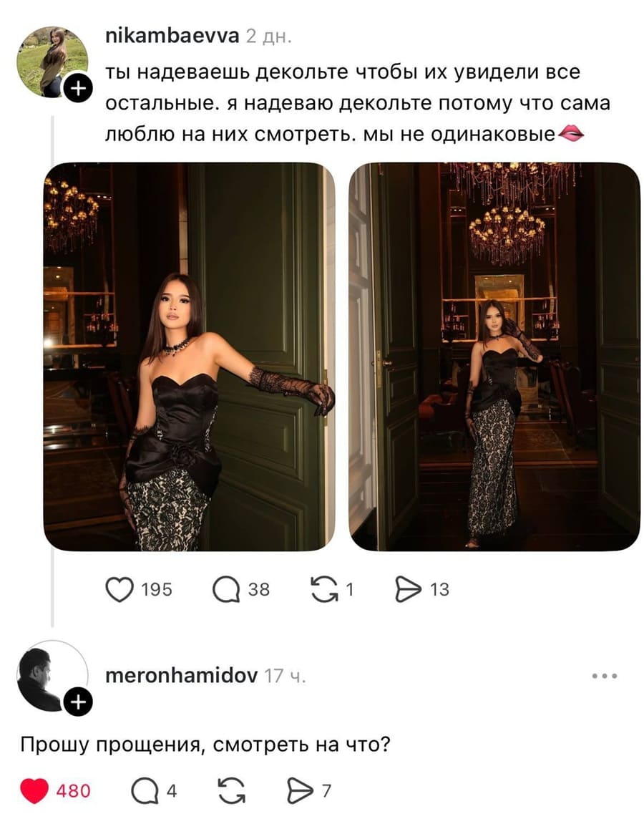Screen dimensions: 644x824
Task: View the 480 likes on the reply
Action: 74,791
